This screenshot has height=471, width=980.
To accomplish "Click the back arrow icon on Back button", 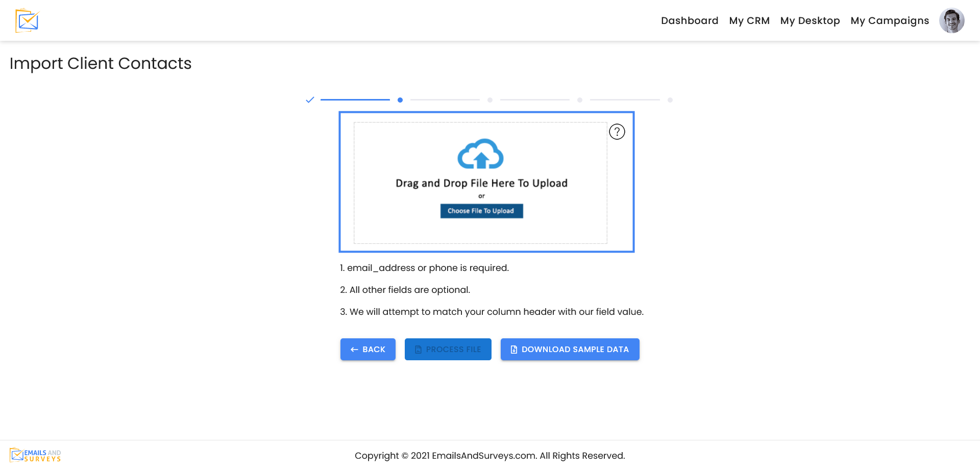I will pyautogui.click(x=354, y=349).
